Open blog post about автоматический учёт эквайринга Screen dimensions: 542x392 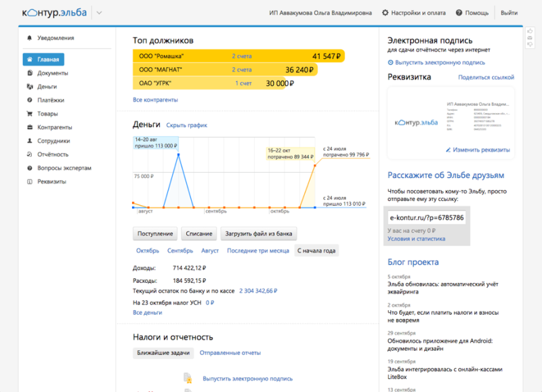[x=443, y=288]
